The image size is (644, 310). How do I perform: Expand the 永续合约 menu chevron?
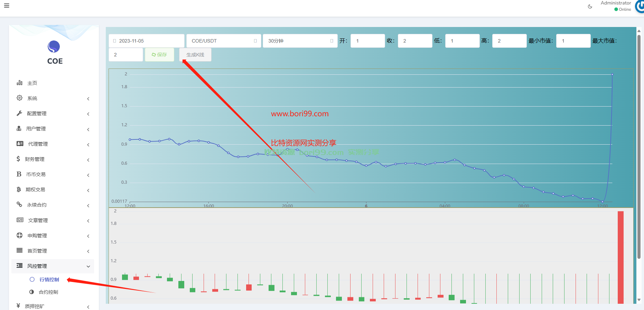click(88, 206)
